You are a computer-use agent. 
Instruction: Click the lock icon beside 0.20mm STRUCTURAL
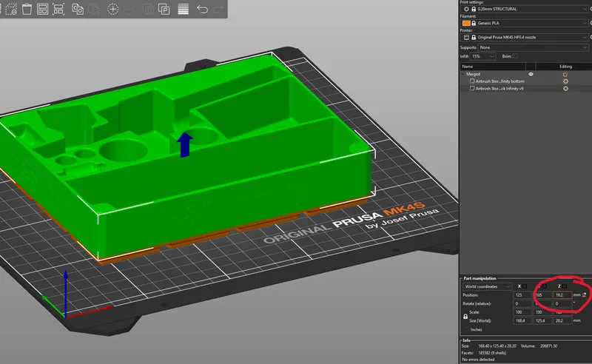coord(474,9)
